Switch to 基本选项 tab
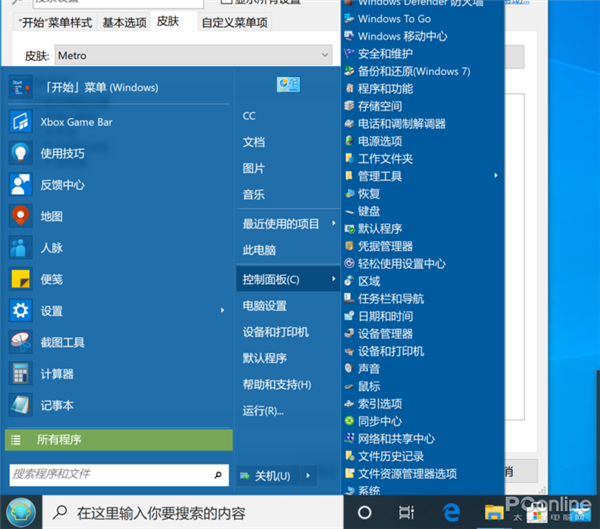Viewport: 600px width, 529px height. [124, 23]
